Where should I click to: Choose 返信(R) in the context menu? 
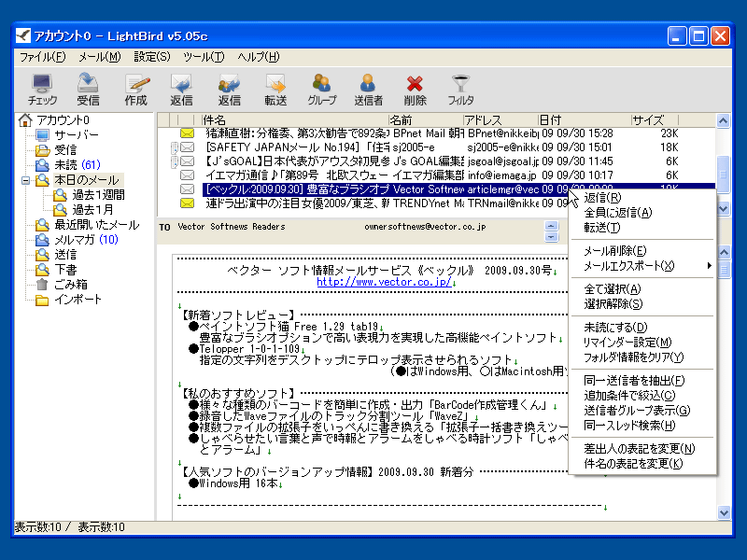click(x=642, y=198)
